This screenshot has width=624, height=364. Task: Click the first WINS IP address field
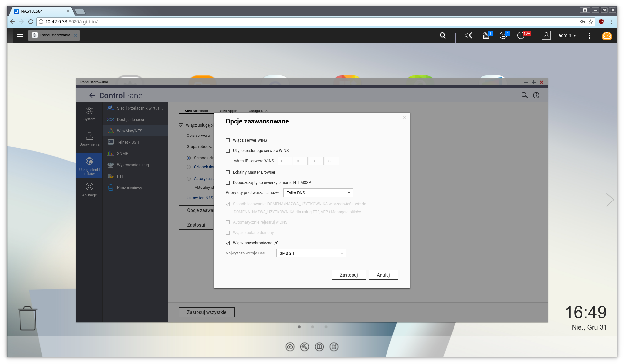click(x=284, y=161)
